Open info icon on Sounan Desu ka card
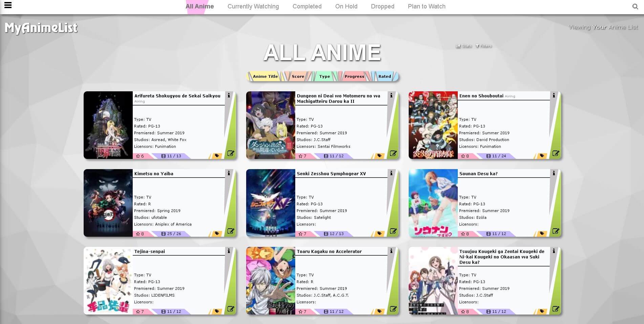The image size is (644, 324). [554, 173]
